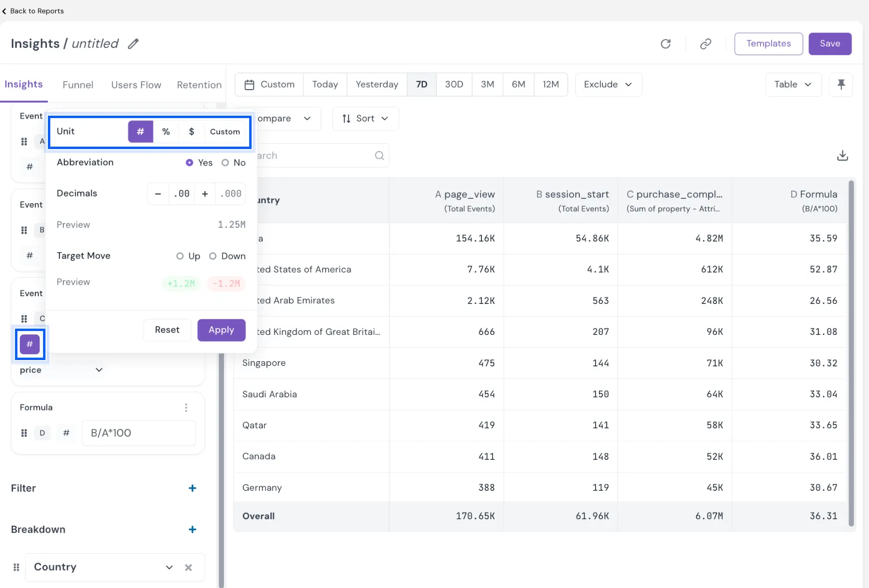Remove the Country breakdown with the X
The width and height of the screenshot is (869, 588).
(x=188, y=567)
